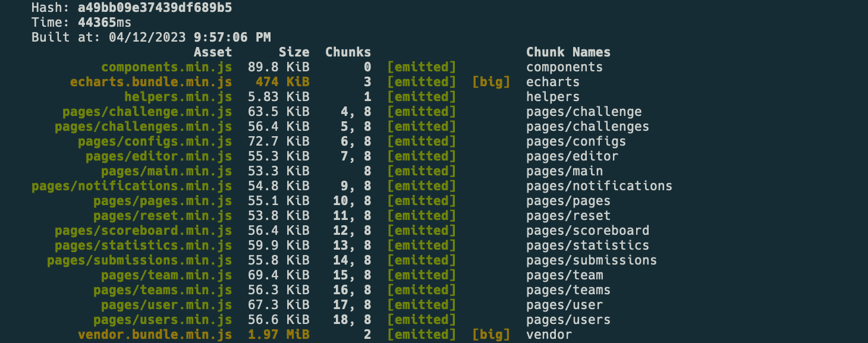This screenshot has height=343, width=868.
Task: Click pages/scoreboard.min.js asset entry
Action: click(x=143, y=231)
